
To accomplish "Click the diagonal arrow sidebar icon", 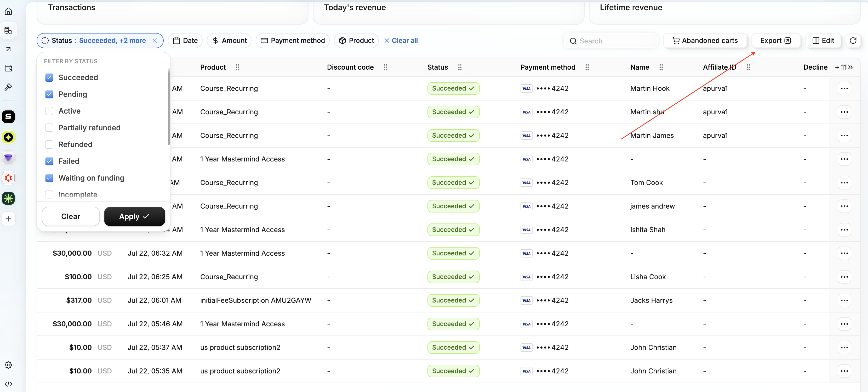I will [x=8, y=49].
